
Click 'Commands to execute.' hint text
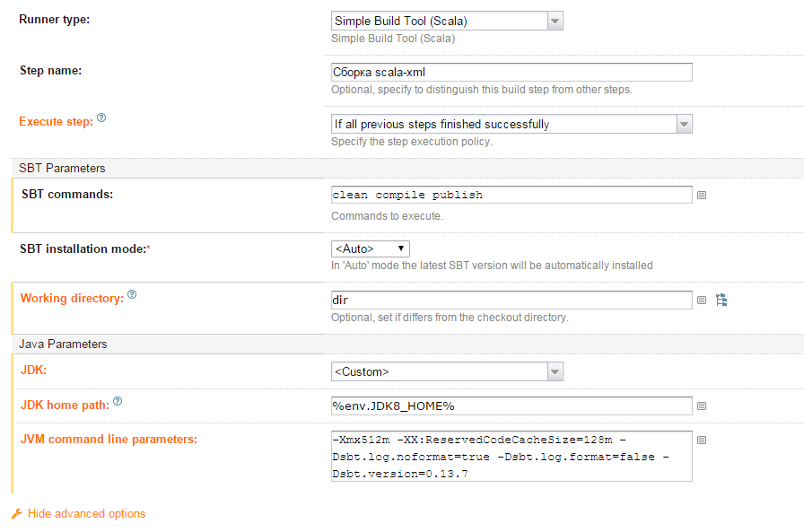coord(387,216)
